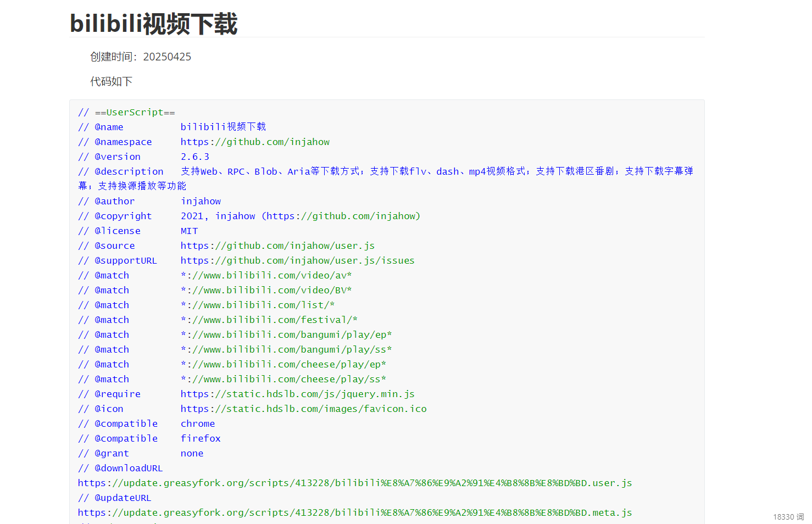Click the match pattern ending video/BV*

266,290
